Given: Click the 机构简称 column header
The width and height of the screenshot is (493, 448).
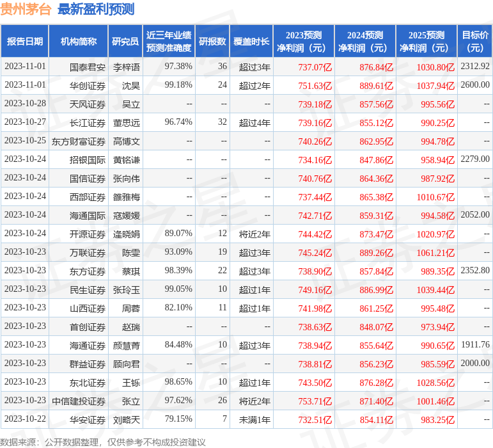Looking at the screenshot, I should (79, 41).
